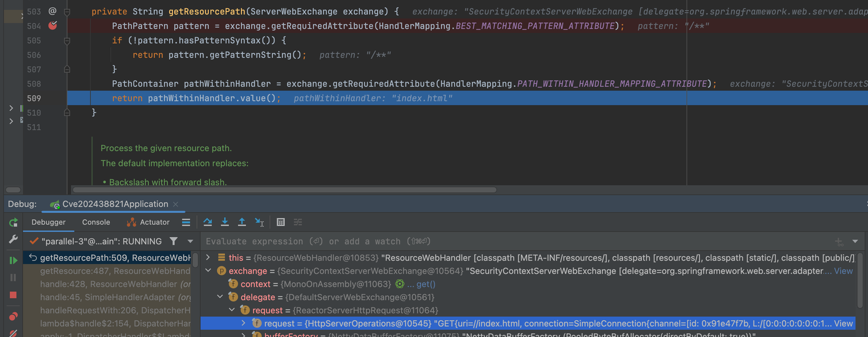The width and height of the screenshot is (868, 337).
Task: Switch to the Console tab
Action: tap(96, 222)
